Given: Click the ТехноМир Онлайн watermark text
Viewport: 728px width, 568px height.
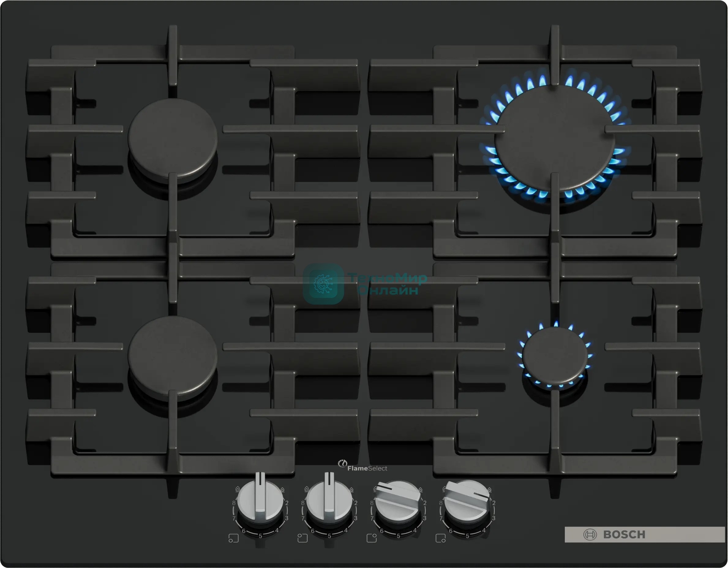Looking at the screenshot, I should pyautogui.click(x=387, y=284).
